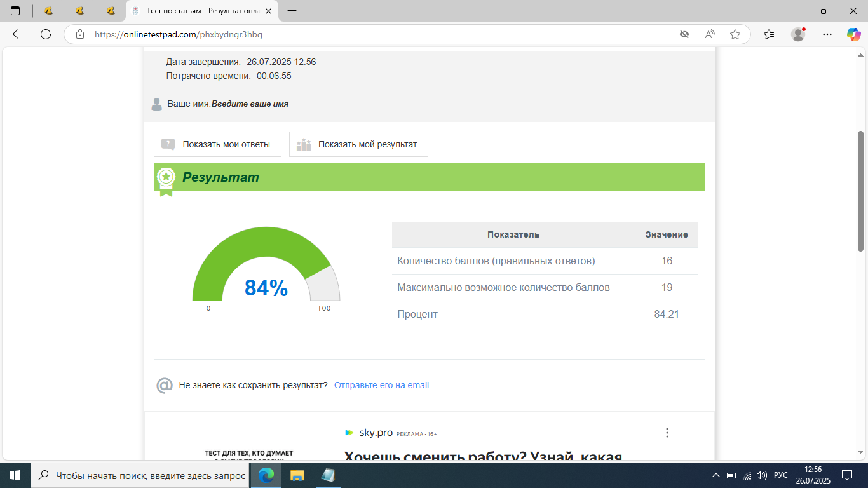Click the battery status tray icon
Image resolution: width=868 pixels, height=488 pixels.
coord(731,475)
